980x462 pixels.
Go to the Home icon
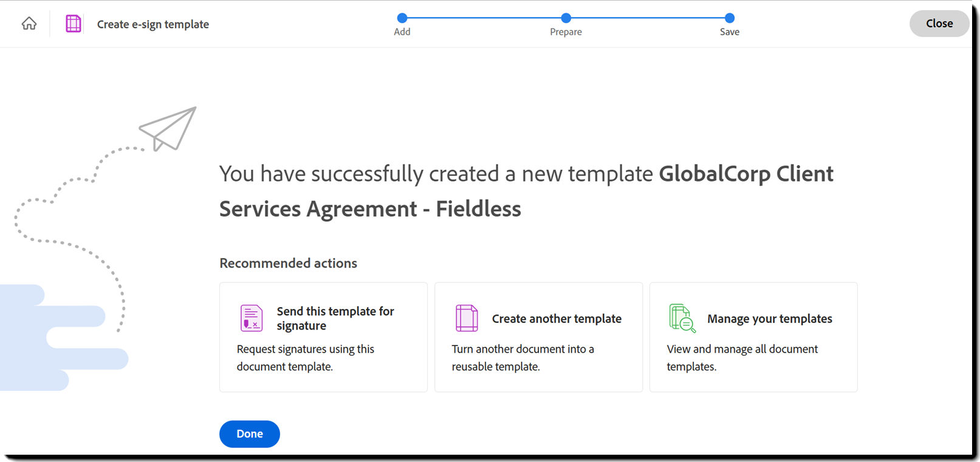point(29,24)
